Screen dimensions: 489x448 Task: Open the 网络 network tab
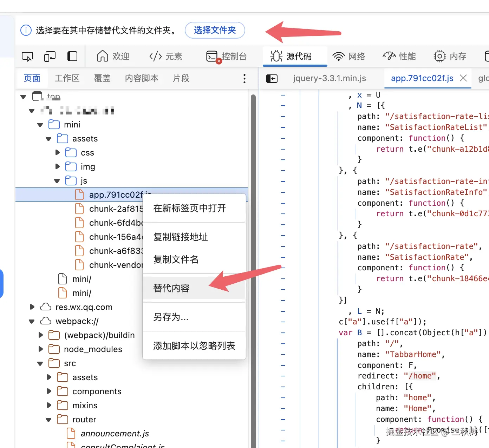(349, 56)
